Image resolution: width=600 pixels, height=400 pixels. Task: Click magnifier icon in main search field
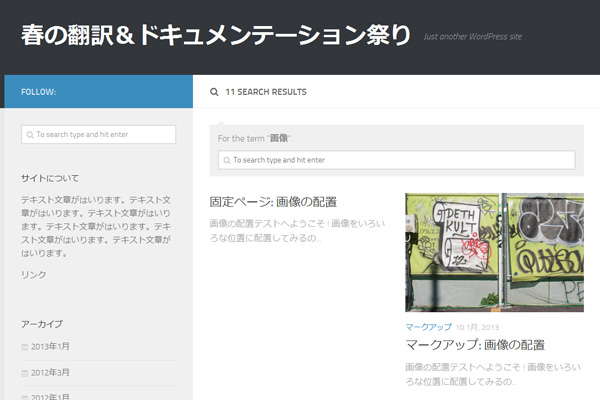227,160
